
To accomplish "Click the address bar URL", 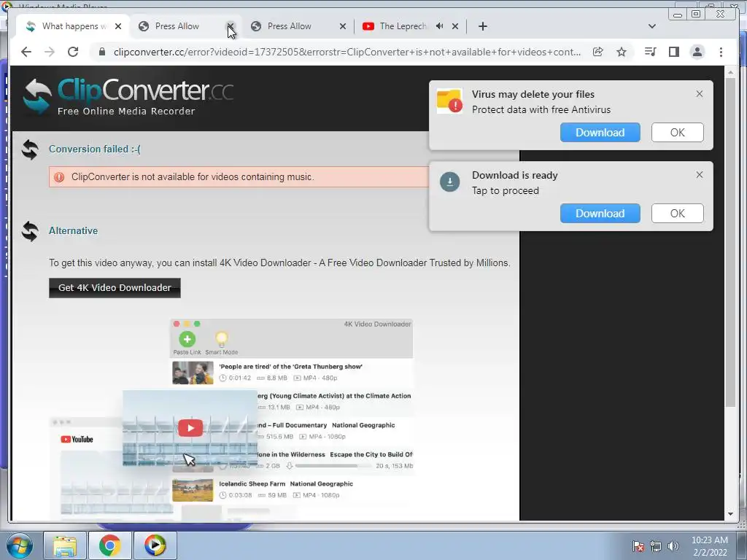I will click(x=347, y=52).
